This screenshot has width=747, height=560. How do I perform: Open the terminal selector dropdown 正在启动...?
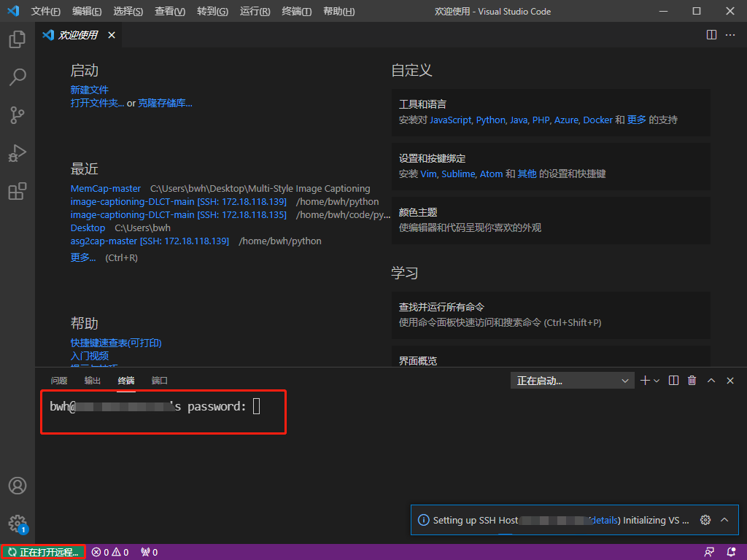point(572,381)
